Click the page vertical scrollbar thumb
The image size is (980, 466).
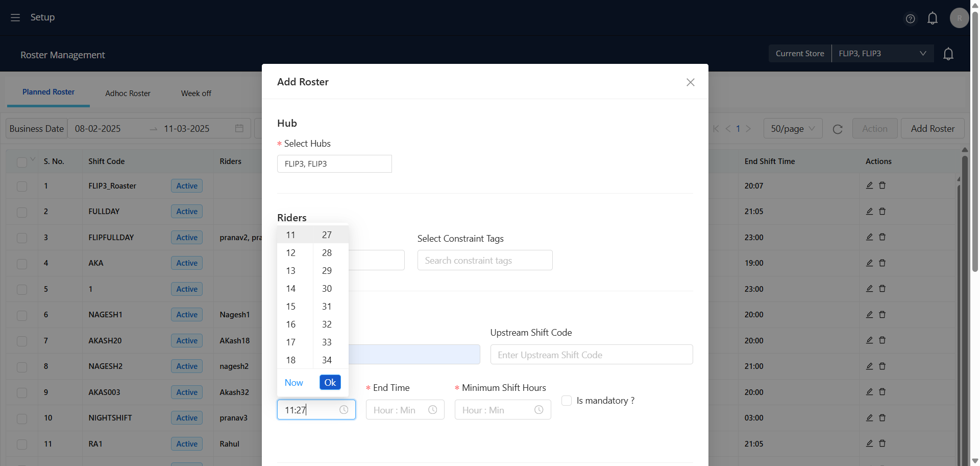[x=975, y=141]
